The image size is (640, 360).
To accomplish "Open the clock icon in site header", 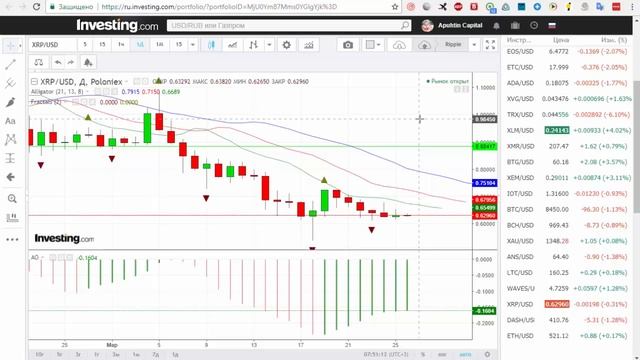I will (534, 25).
